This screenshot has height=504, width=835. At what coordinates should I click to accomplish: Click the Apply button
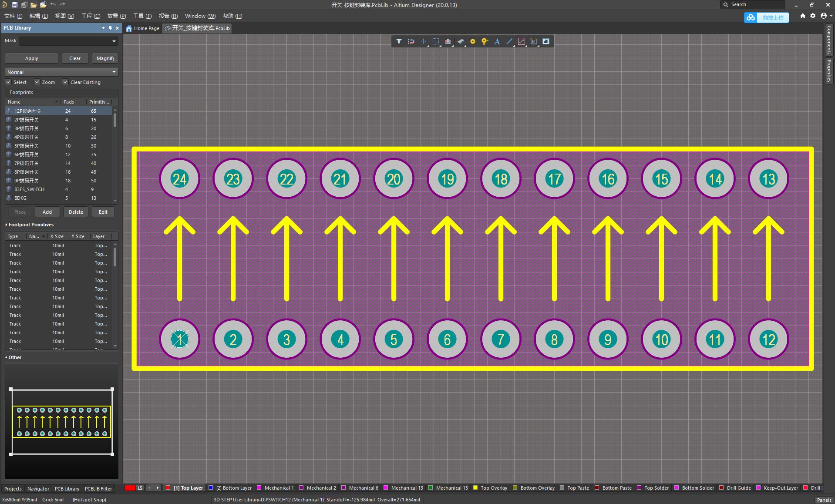click(x=31, y=58)
